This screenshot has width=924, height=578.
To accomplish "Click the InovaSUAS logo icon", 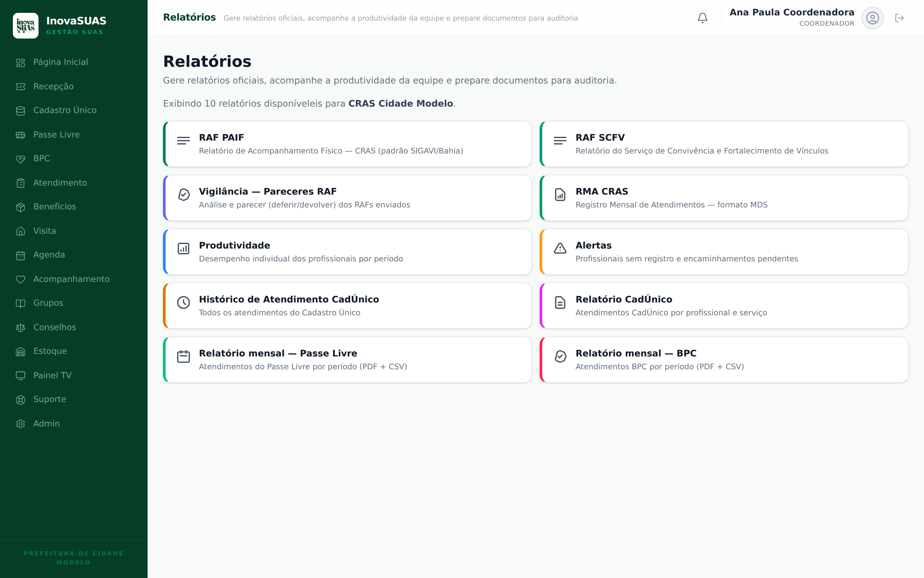I will pyautogui.click(x=26, y=26).
